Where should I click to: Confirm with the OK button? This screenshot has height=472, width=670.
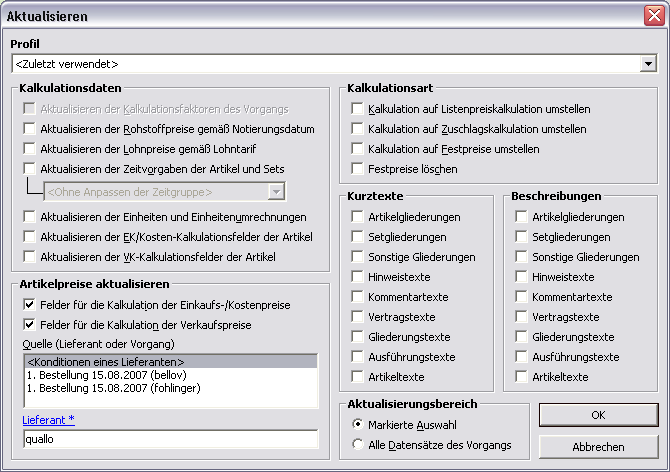(x=598, y=415)
